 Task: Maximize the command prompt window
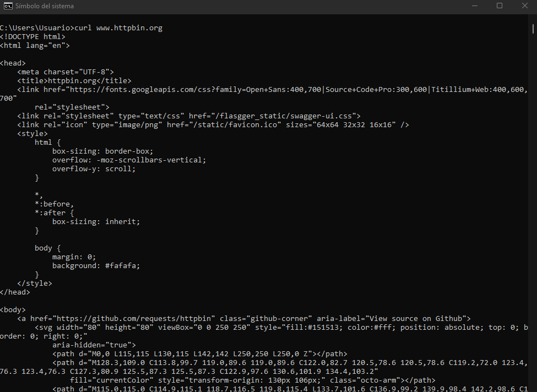(500, 6)
